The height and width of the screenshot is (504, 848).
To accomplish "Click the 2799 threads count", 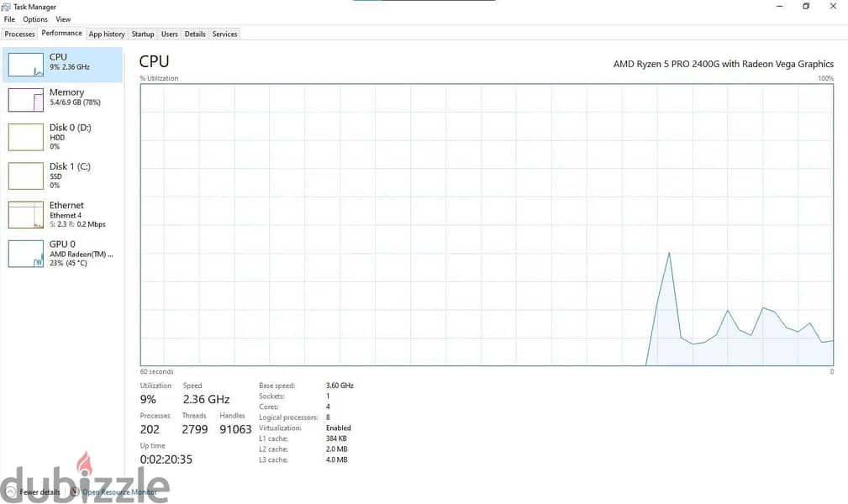I will click(x=195, y=429).
